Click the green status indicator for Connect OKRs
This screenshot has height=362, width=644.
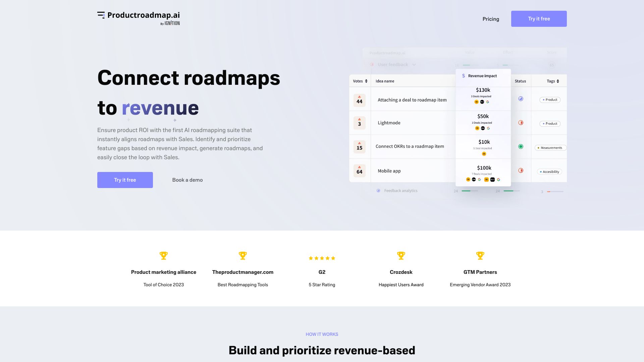pyautogui.click(x=521, y=146)
